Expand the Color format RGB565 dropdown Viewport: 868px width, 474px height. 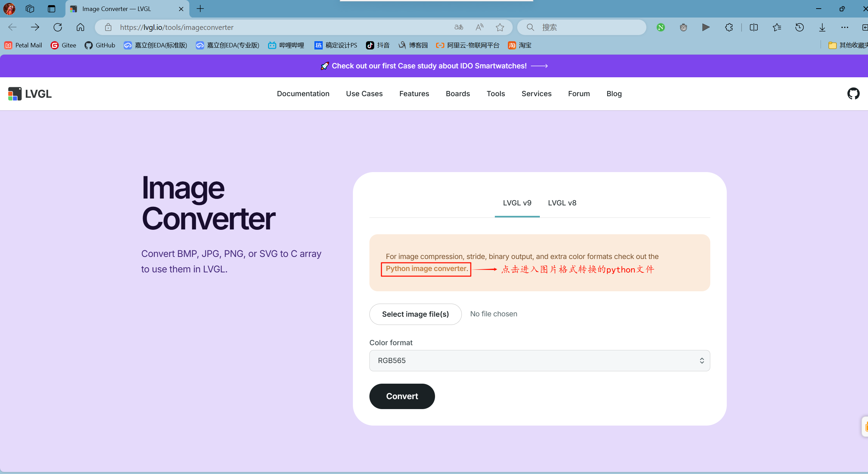tap(539, 361)
